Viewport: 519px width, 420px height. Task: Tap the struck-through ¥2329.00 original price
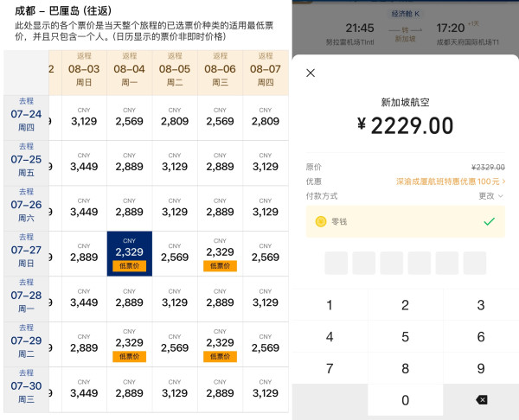pyautogui.click(x=488, y=168)
